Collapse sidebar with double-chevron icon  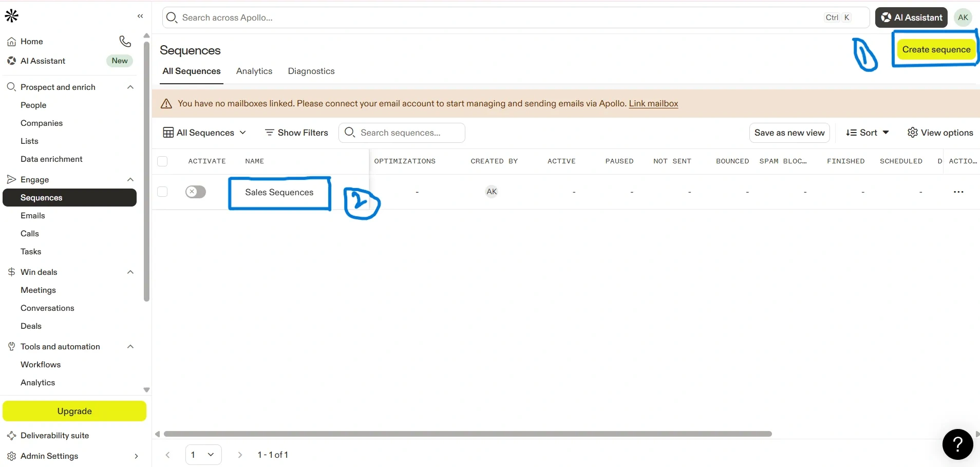coord(140,16)
